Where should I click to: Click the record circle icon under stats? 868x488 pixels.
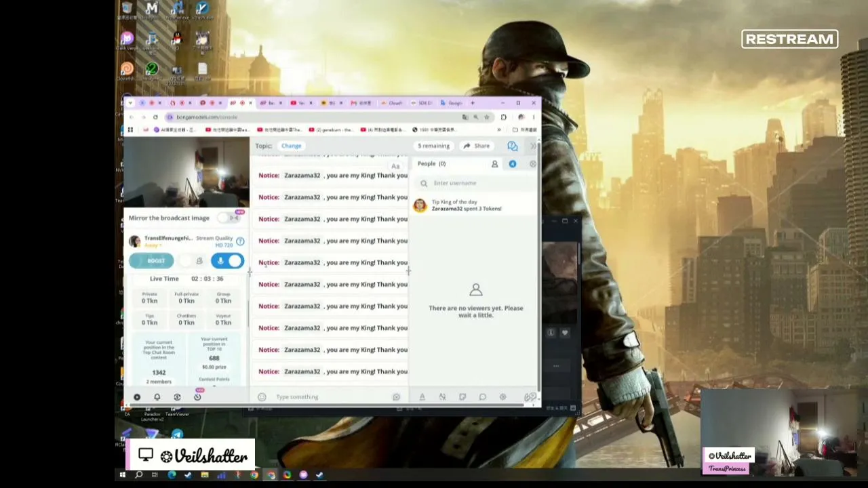137,397
